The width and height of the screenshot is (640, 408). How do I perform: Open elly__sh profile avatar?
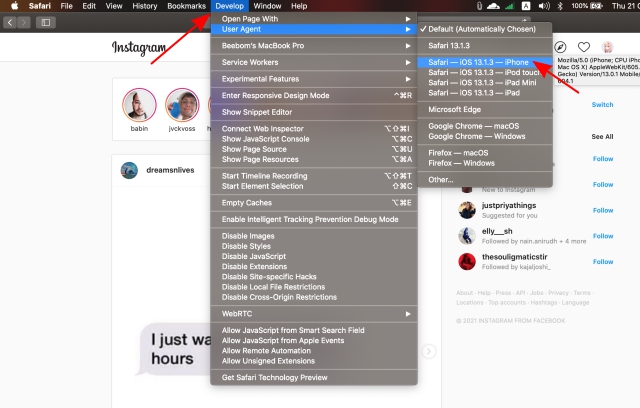click(467, 236)
